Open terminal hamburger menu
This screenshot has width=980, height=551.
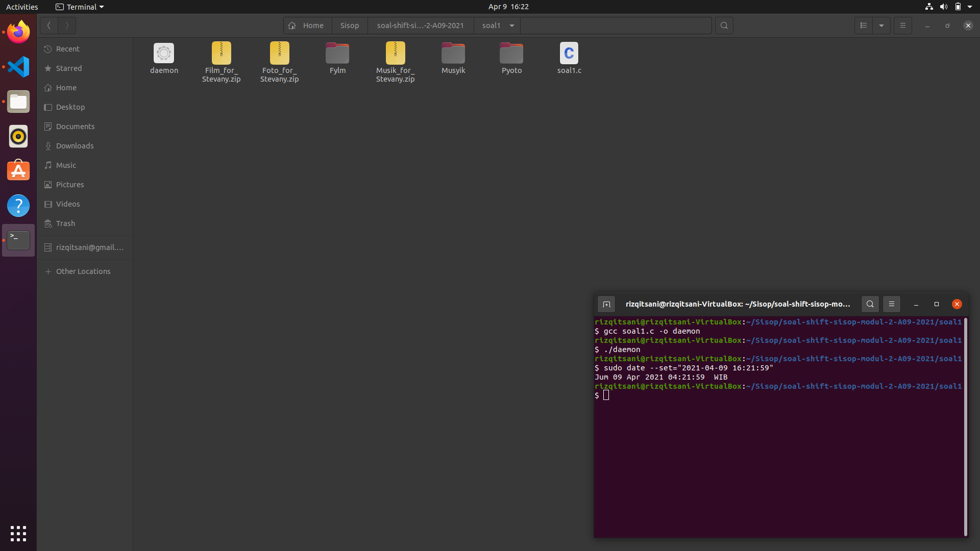892,304
